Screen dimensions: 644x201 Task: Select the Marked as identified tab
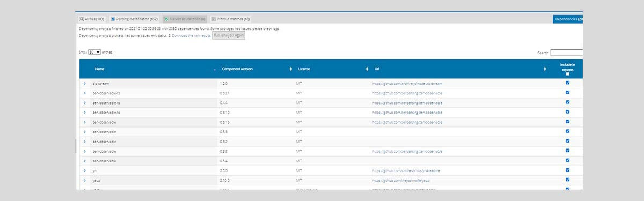[185, 19]
